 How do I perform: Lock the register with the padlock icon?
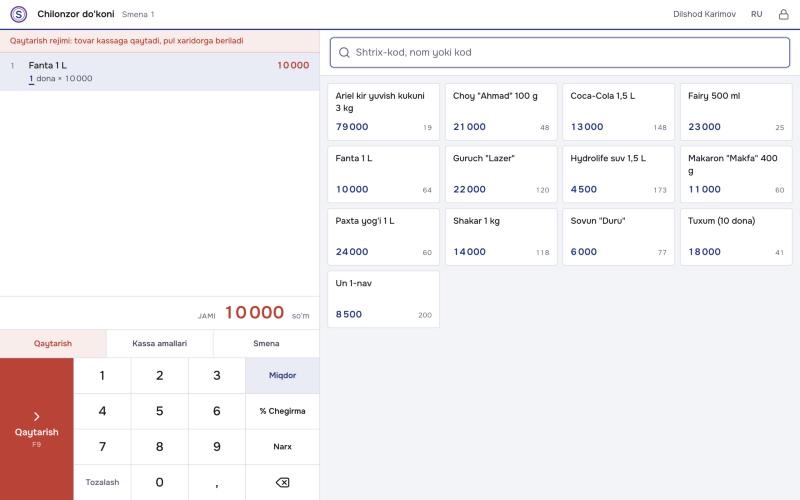783,14
